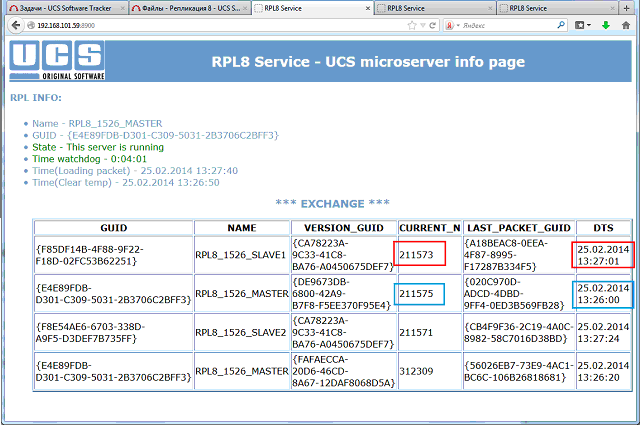Open the Yandex search engine selector
This screenshot has width=642, height=425.
click(452, 25)
